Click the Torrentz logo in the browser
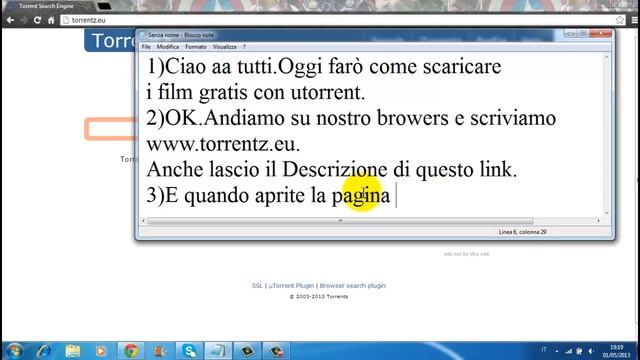This screenshot has width=640, height=360. pyautogui.click(x=111, y=40)
